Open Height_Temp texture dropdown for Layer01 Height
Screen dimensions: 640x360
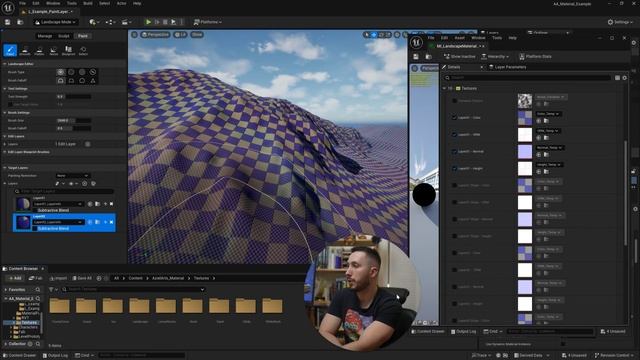coord(549,164)
